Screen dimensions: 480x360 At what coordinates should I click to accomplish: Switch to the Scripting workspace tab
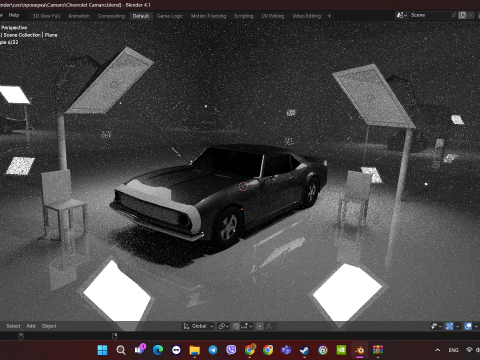tap(244, 16)
